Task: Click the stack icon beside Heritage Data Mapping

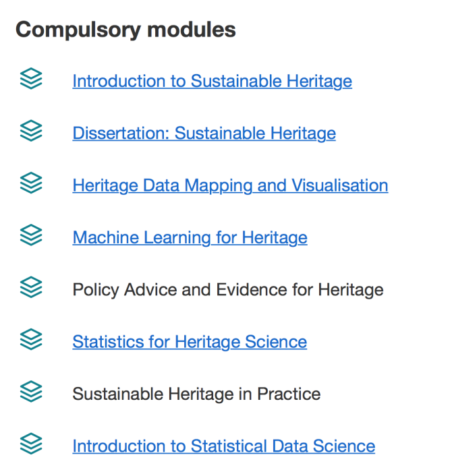Action: point(31,183)
